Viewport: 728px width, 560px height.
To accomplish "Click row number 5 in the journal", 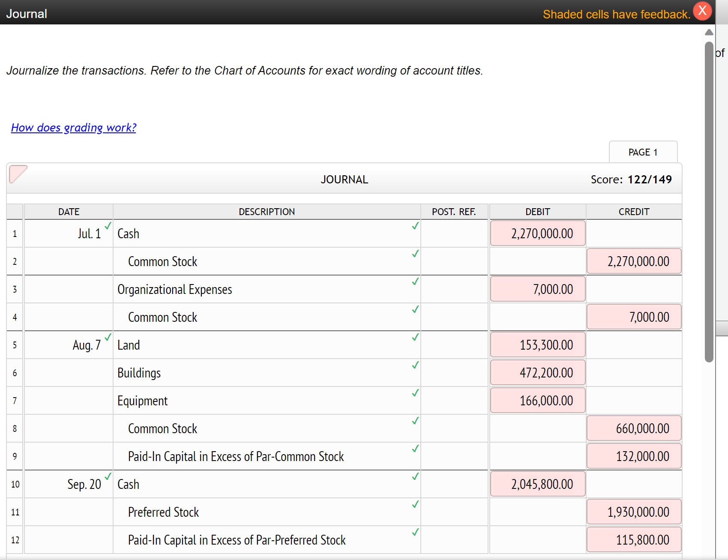I will coord(15,345).
